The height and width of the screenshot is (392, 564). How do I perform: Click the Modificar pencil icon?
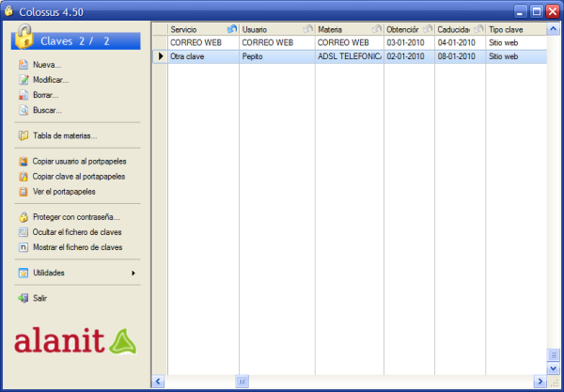pos(23,80)
